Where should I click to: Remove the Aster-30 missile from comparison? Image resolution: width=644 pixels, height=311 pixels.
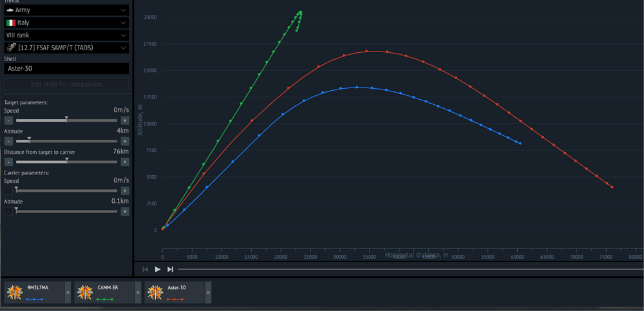point(208,292)
